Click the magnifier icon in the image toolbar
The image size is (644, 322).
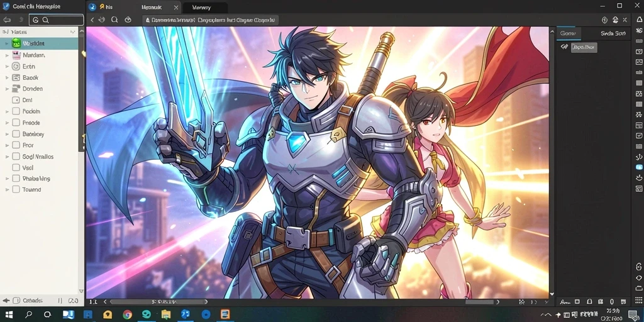[114, 19]
